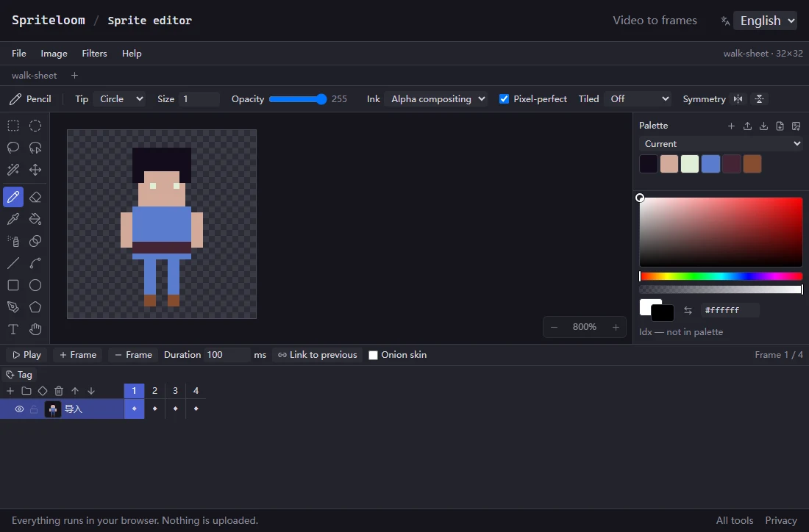
Task: Select the pen nib tool
Action: tap(13, 307)
